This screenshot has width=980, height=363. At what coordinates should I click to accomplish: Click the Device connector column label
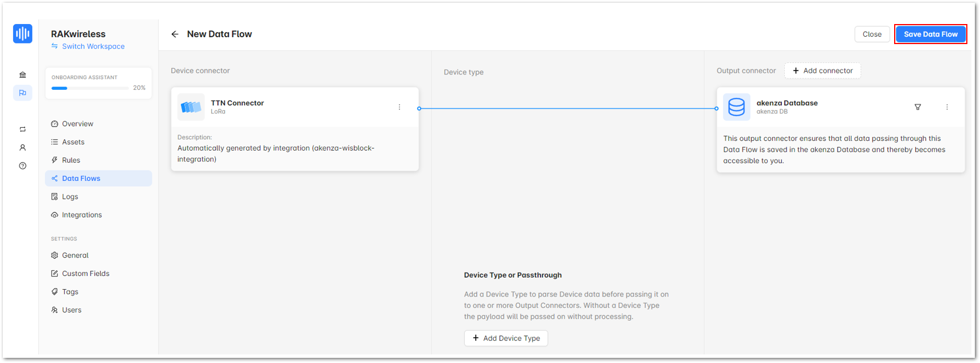(x=200, y=71)
